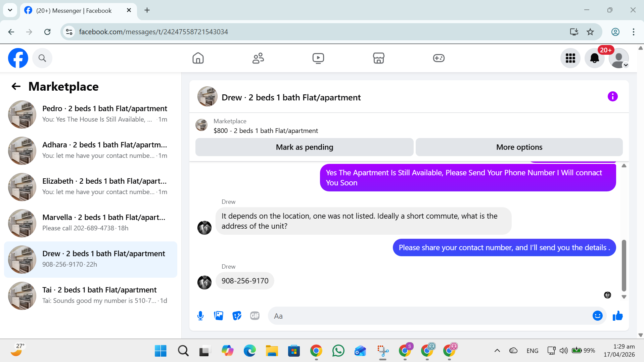Click the chat scrollbar up arrow

click(624, 166)
